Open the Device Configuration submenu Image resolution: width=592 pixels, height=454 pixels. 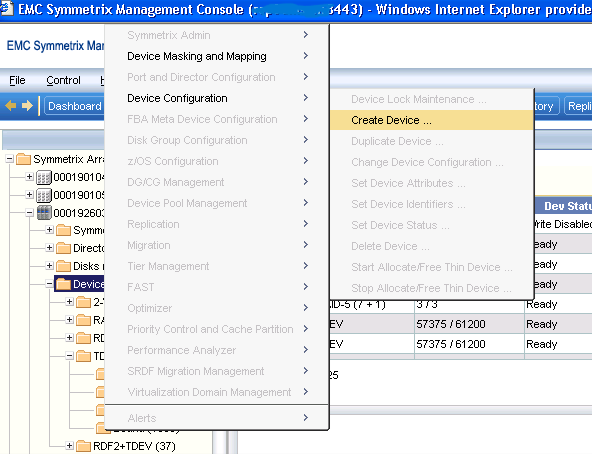217,98
